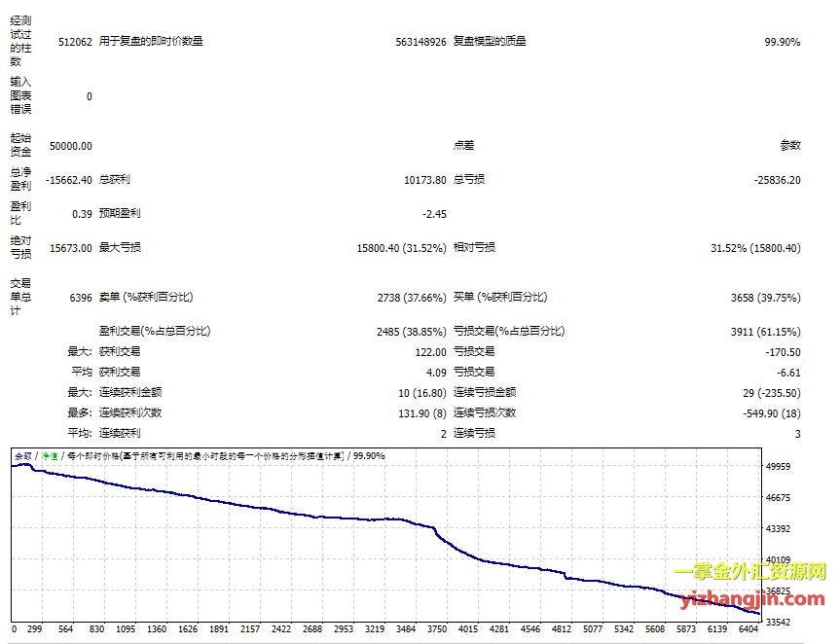Select the bars tested value 512062
Image resolution: width=840 pixels, height=644 pixels.
tap(75, 42)
